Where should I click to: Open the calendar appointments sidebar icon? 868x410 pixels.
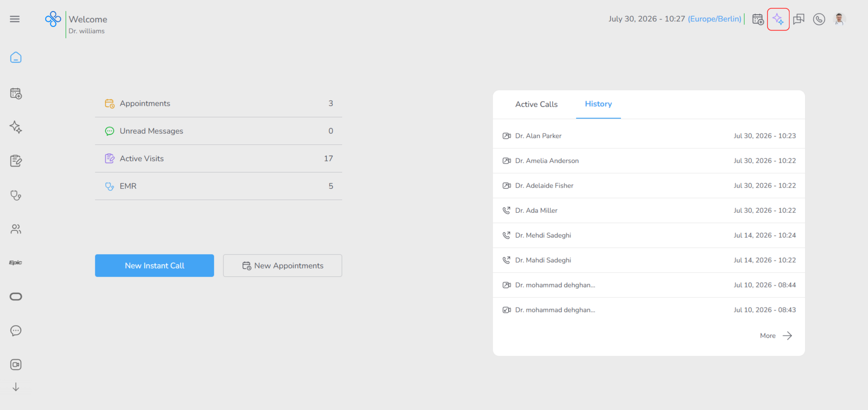point(15,93)
